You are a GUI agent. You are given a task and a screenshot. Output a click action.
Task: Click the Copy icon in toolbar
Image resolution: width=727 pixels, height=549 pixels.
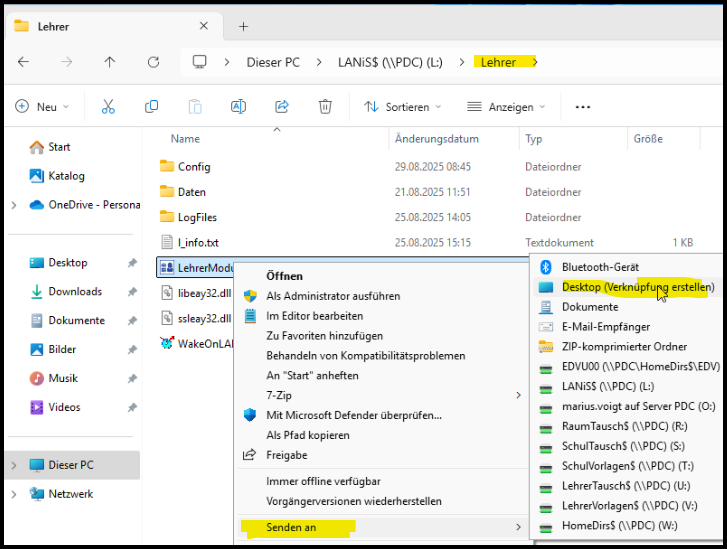point(152,106)
